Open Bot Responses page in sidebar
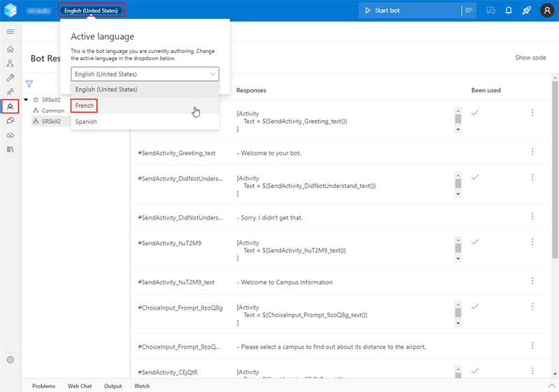The image size is (559, 392). click(10, 106)
